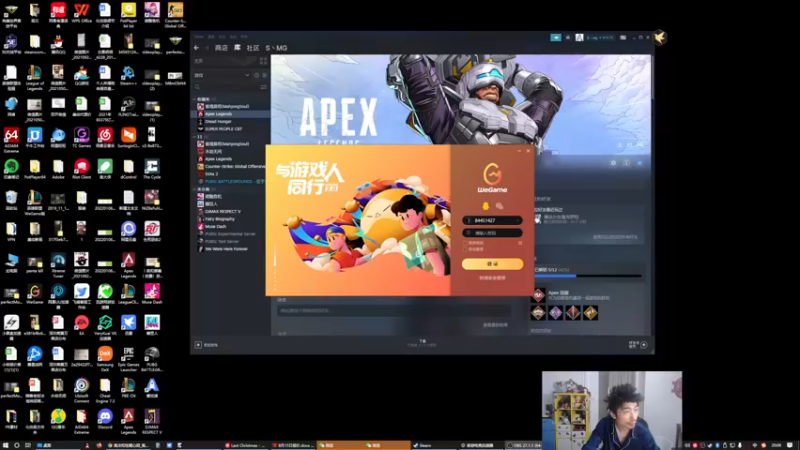Open the small icon right of WeGame checkboxes
Viewport: 800px width, 450px height.
click(520, 243)
